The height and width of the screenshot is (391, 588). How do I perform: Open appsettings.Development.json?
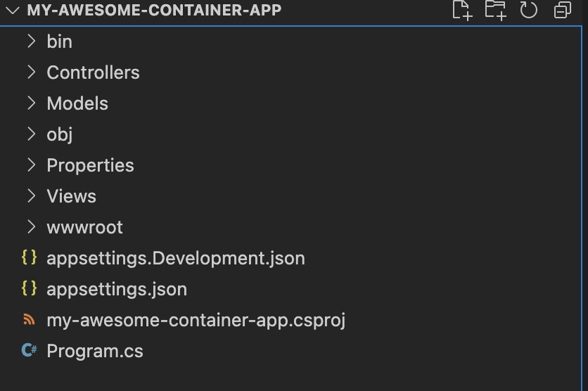point(176,259)
